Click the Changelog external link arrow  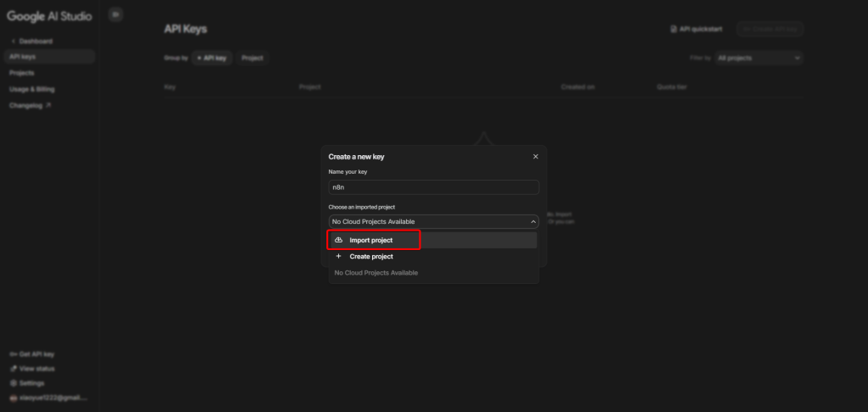tap(48, 106)
